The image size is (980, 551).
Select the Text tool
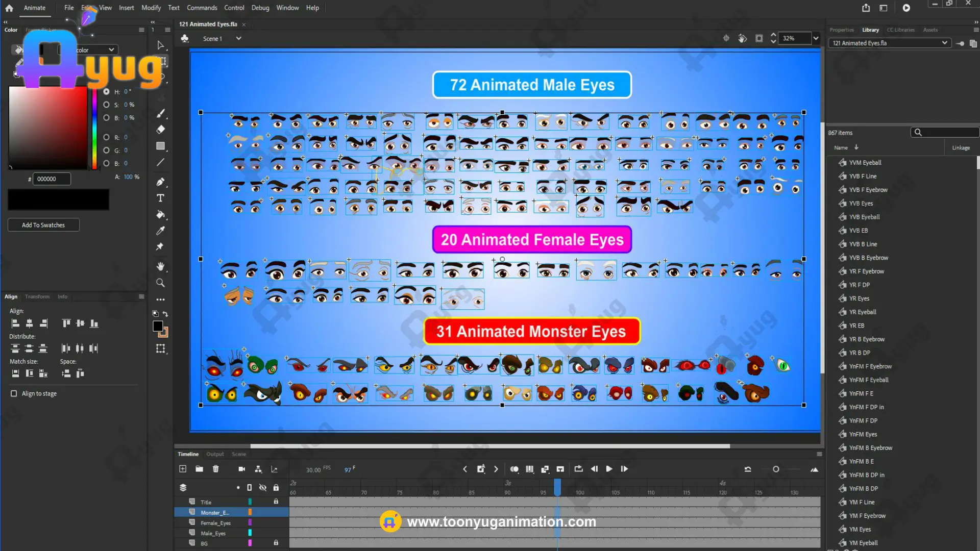click(160, 198)
